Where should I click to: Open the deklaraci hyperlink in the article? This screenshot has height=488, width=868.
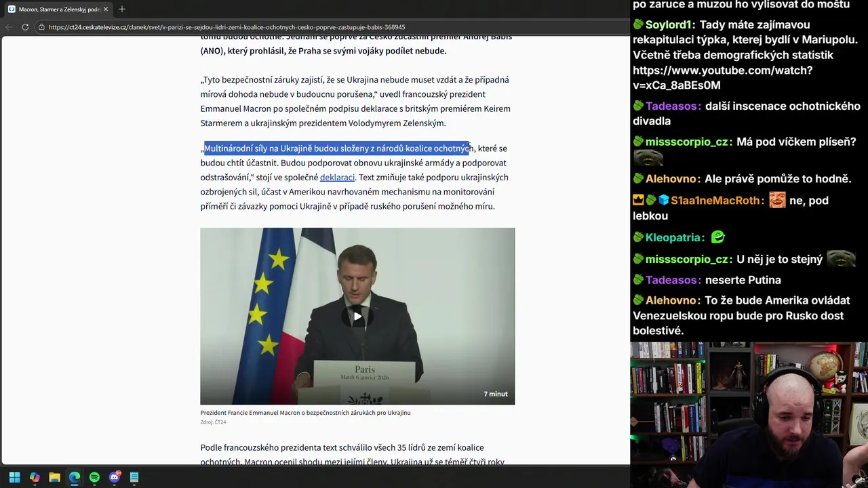[337, 178]
